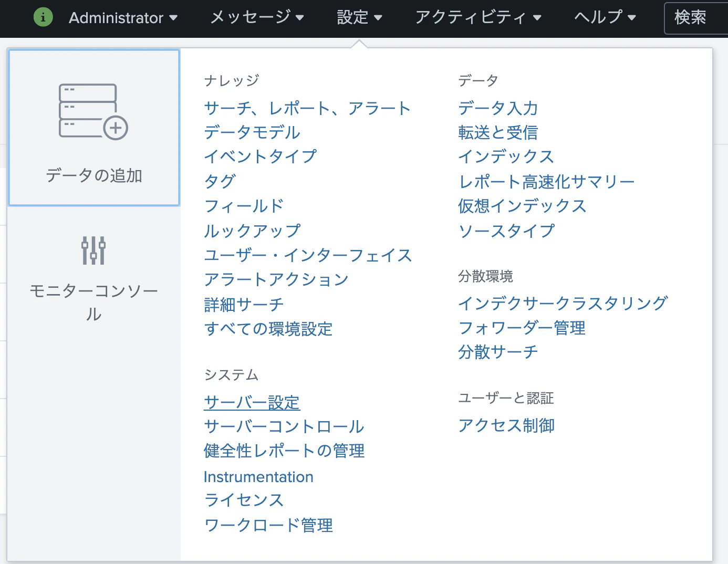This screenshot has height=564, width=728.
Task: Click the ナレッジ section heading
Action: point(232,80)
